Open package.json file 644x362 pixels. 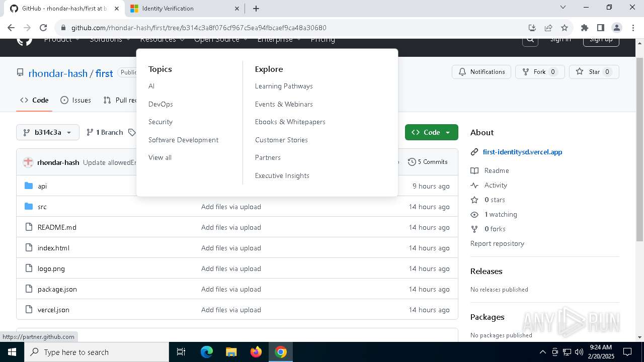[x=57, y=289]
